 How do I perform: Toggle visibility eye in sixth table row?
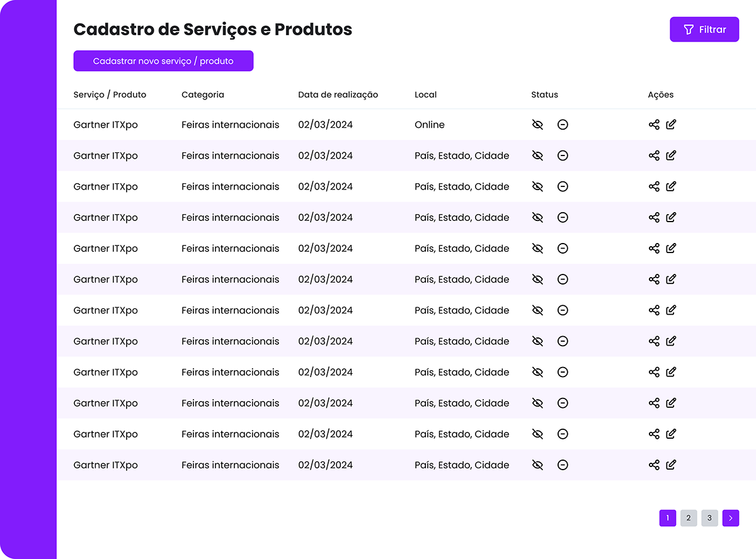(537, 279)
